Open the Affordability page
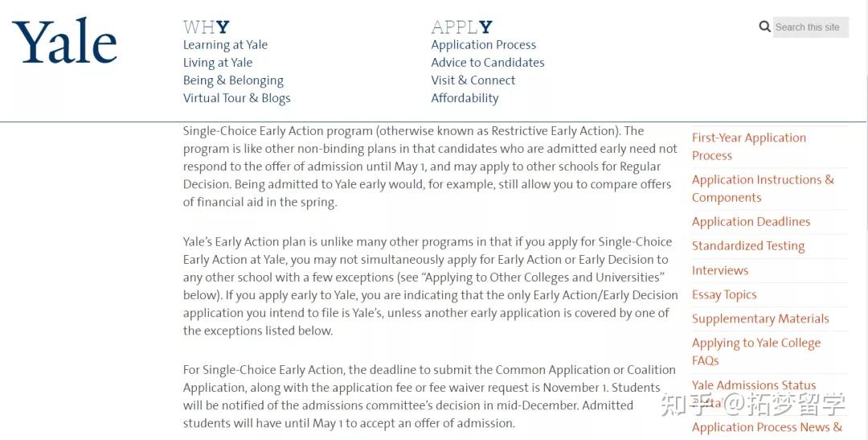The width and height of the screenshot is (868, 440). click(x=465, y=98)
